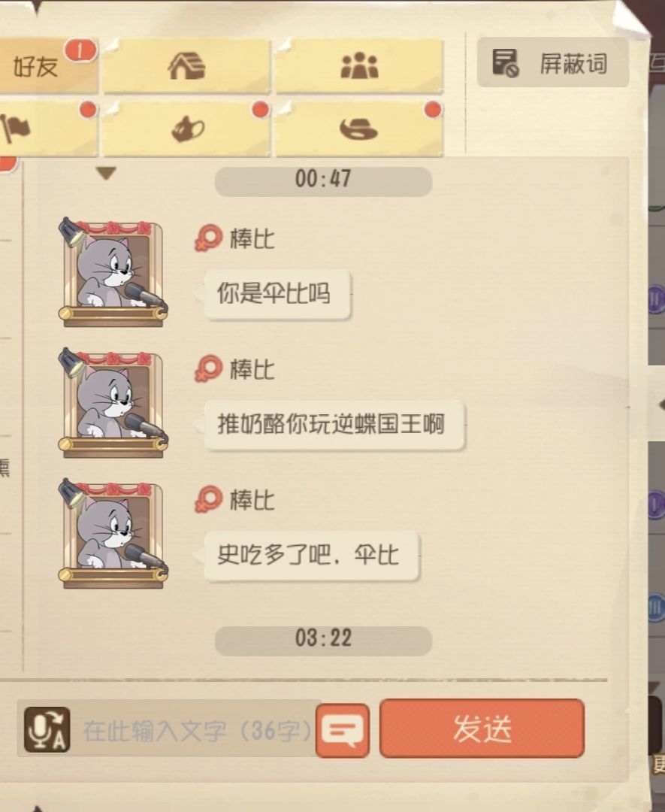Switch to the house room chat tab
The height and width of the screenshot is (812, 665).
pyautogui.click(x=187, y=66)
